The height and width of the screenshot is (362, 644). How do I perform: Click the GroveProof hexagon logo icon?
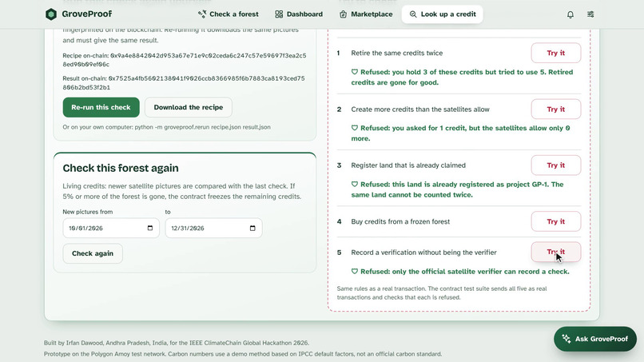[x=51, y=14]
